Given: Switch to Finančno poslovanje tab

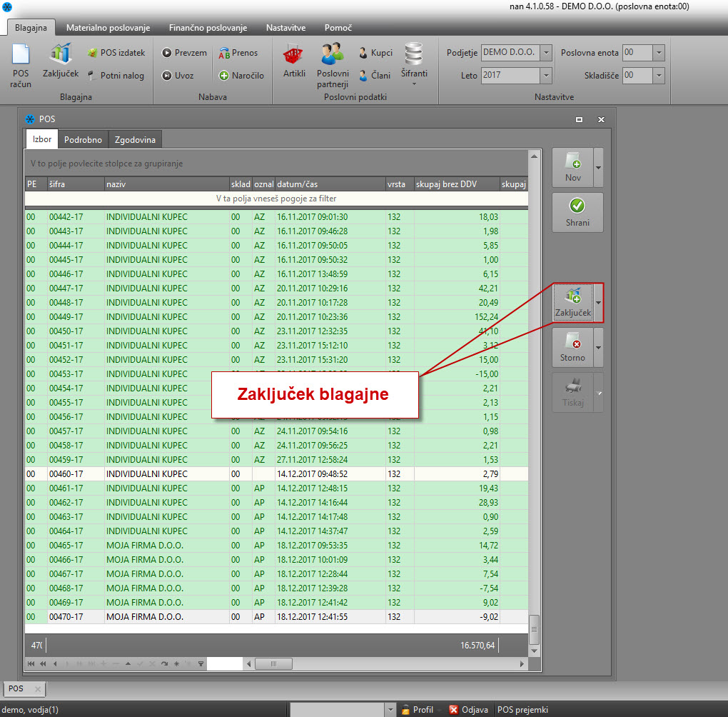Looking at the screenshot, I should pos(208,27).
